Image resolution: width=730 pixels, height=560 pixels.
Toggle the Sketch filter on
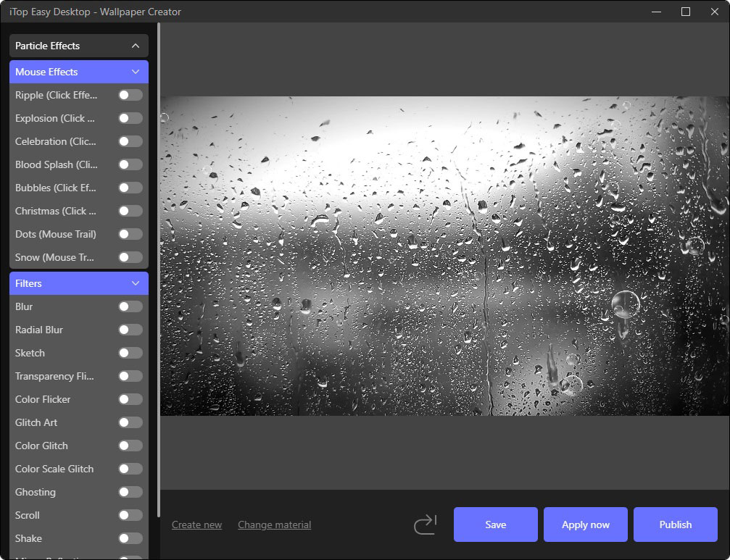pos(130,353)
